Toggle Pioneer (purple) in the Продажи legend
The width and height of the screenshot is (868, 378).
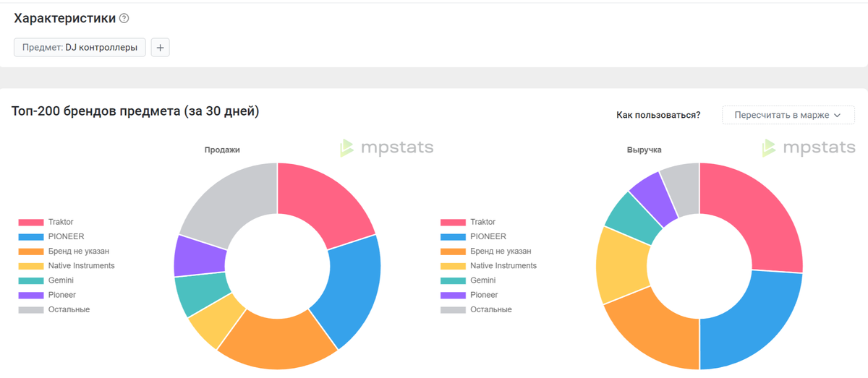[47, 295]
